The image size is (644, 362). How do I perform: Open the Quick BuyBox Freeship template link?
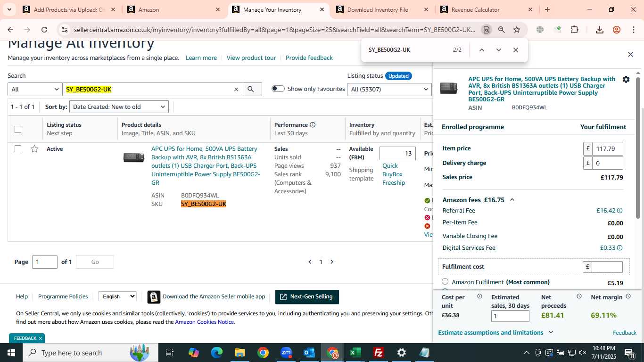pos(394,174)
